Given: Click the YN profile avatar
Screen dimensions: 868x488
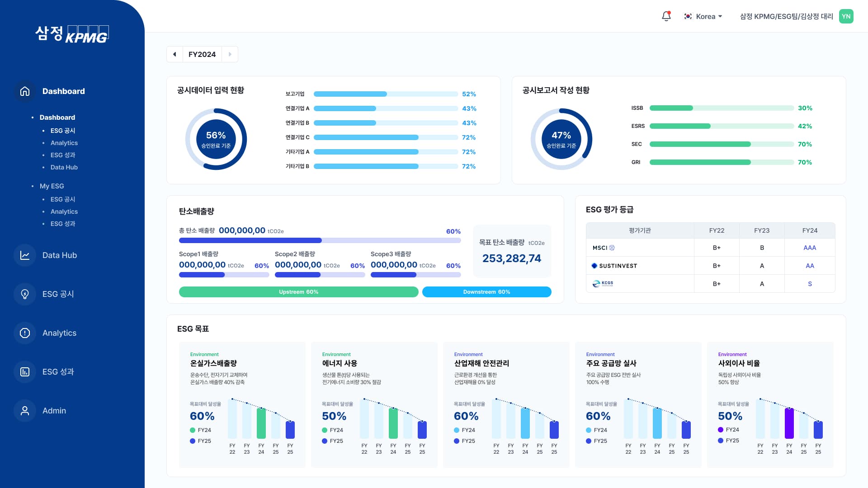Looking at the screenshot, I should [846, 16].
